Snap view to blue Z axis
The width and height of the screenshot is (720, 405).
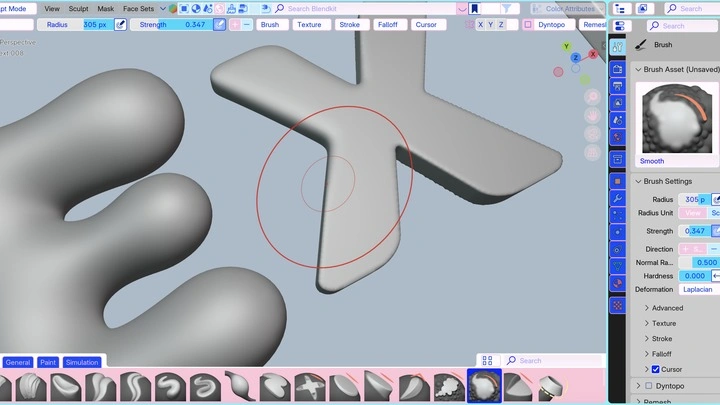575,57
